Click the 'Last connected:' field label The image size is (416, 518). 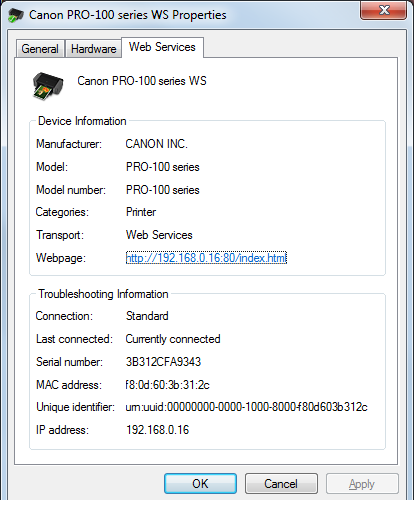click(x=74, y=339)
